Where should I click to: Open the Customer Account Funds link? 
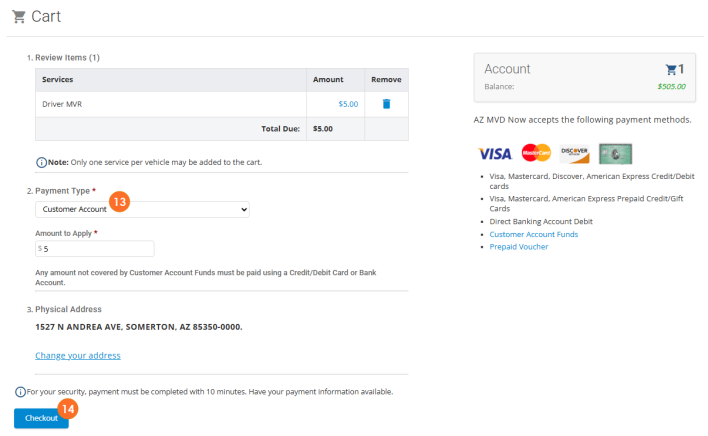533,234
